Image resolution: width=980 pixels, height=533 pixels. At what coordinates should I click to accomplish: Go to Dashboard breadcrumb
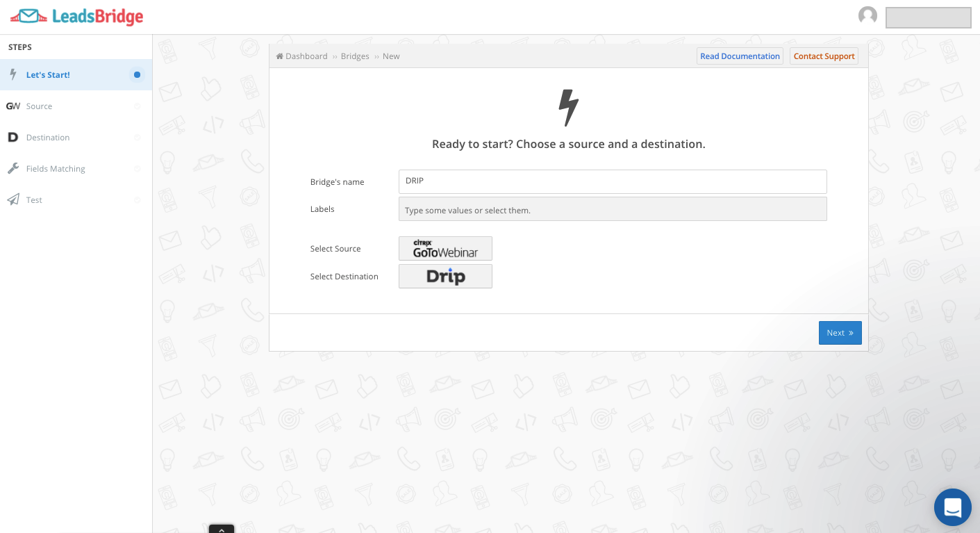click(x=306, y=56)
